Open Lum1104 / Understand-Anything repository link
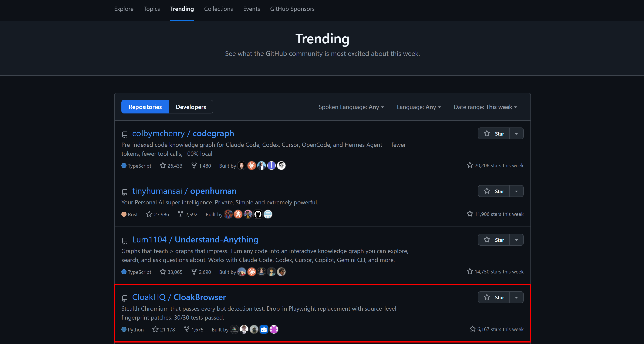644x344 pixels. pyautogui.click(x=195, y=240)
